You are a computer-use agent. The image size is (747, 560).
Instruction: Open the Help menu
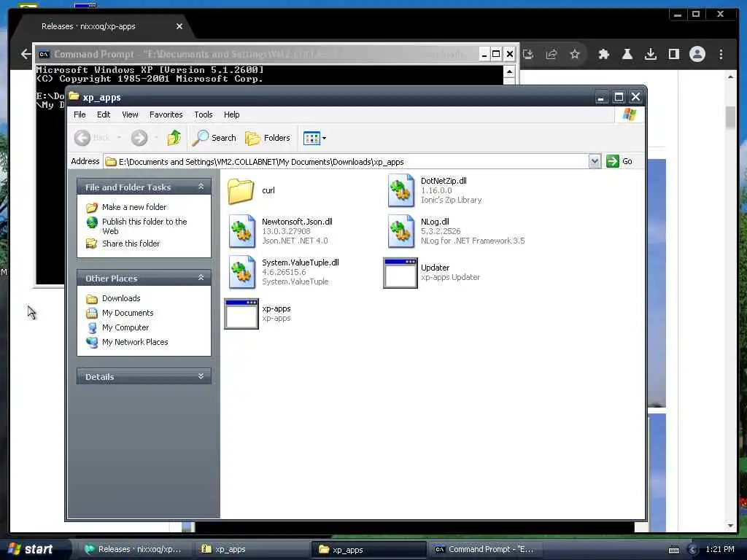click(231, 114)
